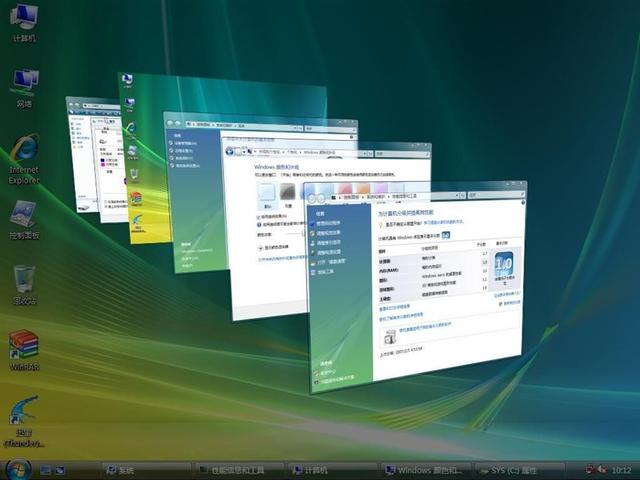The width and height of the screenshot is (640, 480).
Task: Expand the 显示颜色混合器 color mixer
Action: coord(263,246)
